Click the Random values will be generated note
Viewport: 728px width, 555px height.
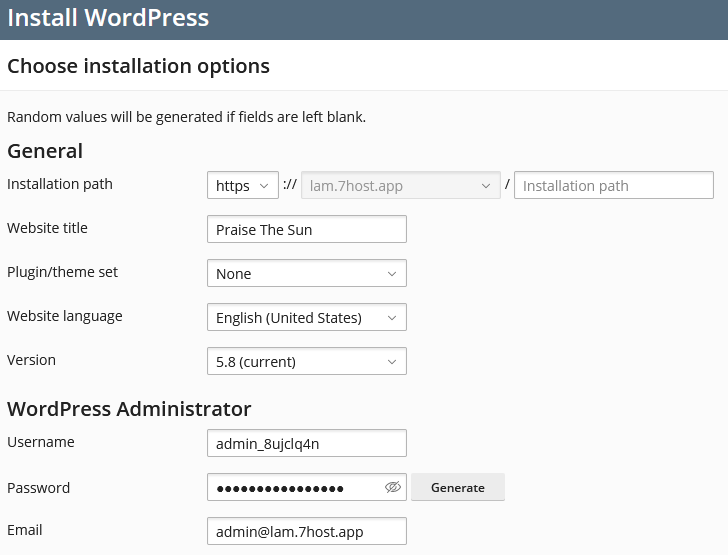pyautogui.click(x=187, y=117)
